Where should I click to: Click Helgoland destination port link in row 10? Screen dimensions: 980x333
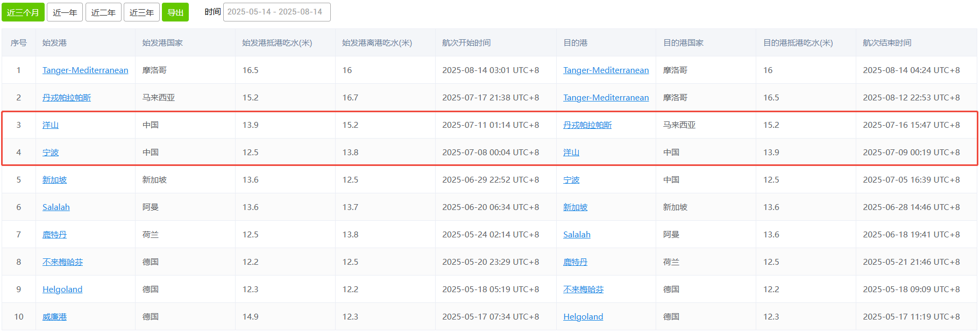[583, 317]
